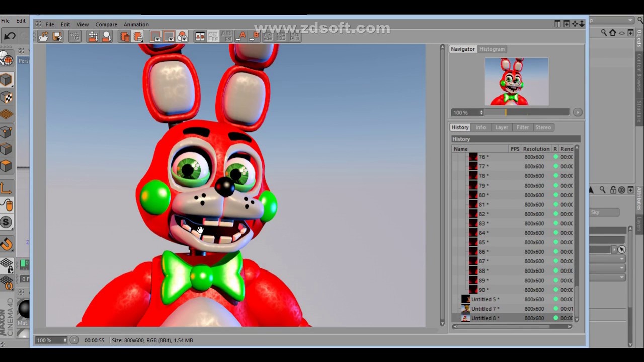Toggle the Snap S circle icon

(6, 222)
